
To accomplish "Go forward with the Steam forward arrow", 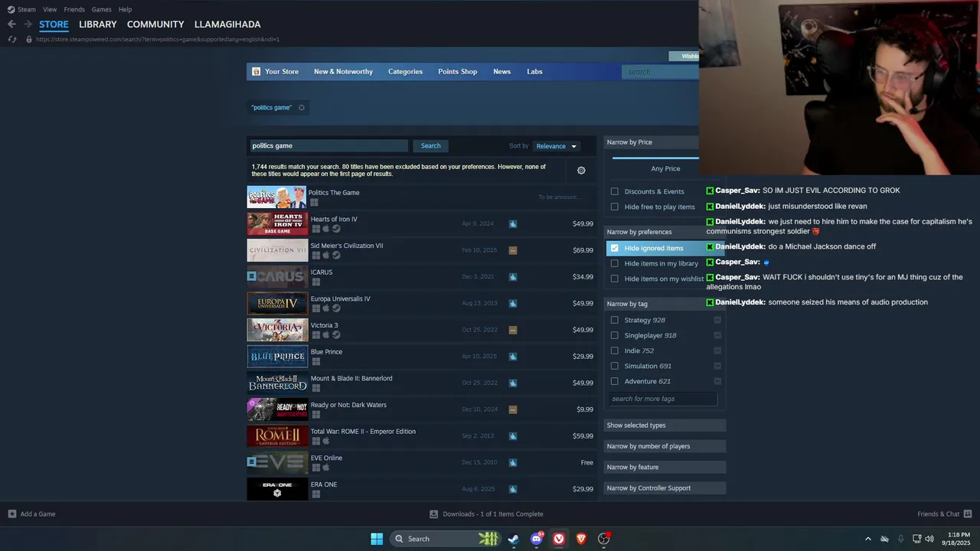I will (x=28, y=24).
